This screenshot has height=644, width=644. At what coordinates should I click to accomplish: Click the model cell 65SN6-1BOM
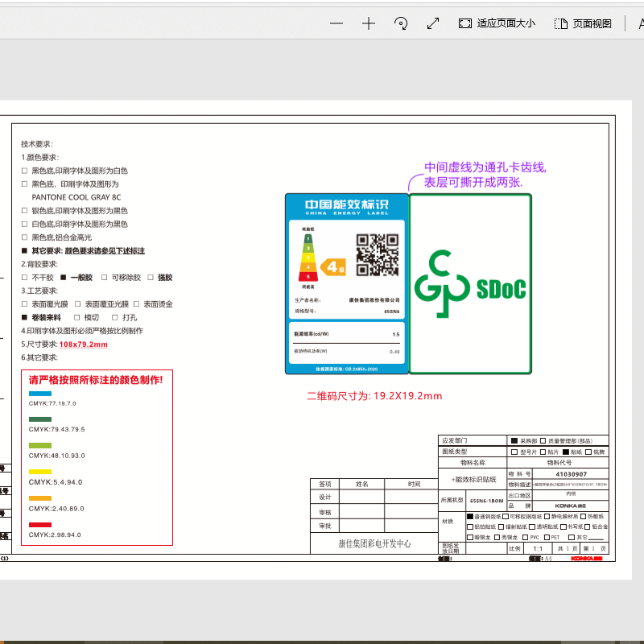[x=487, y=501]
